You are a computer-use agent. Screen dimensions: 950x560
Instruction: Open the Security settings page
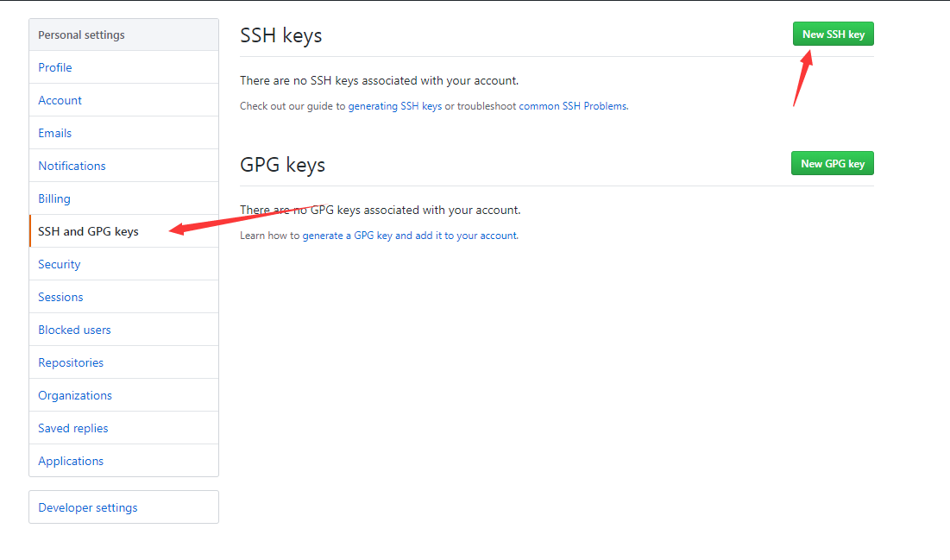[x=60, y=264]
